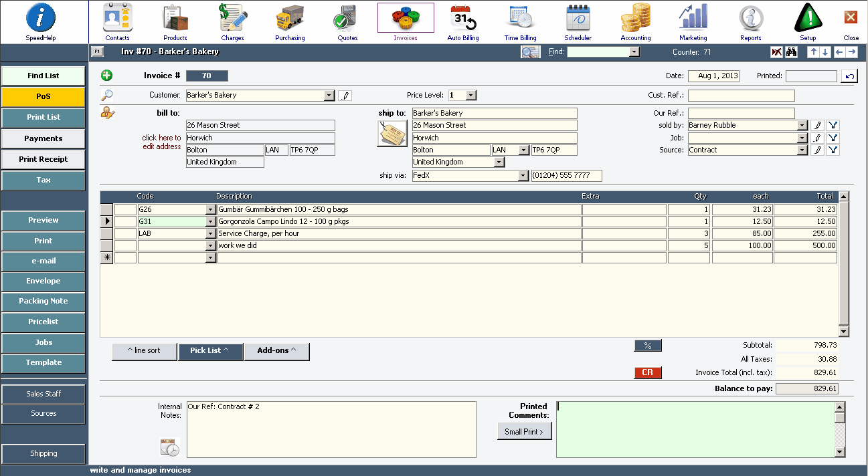Open the sold by dropdown
Image resolution: width=868 pixels, height=476 pixels.
802,125
